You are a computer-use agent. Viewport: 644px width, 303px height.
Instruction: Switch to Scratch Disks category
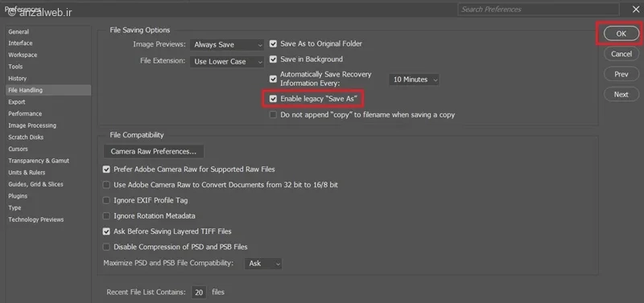26,137
